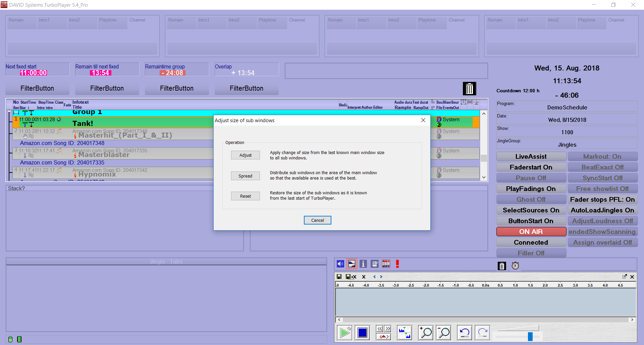The height and width of the screenshot is (345, 644).
Task: Click the zoom in magnifier button
Action: click(426, 333)
